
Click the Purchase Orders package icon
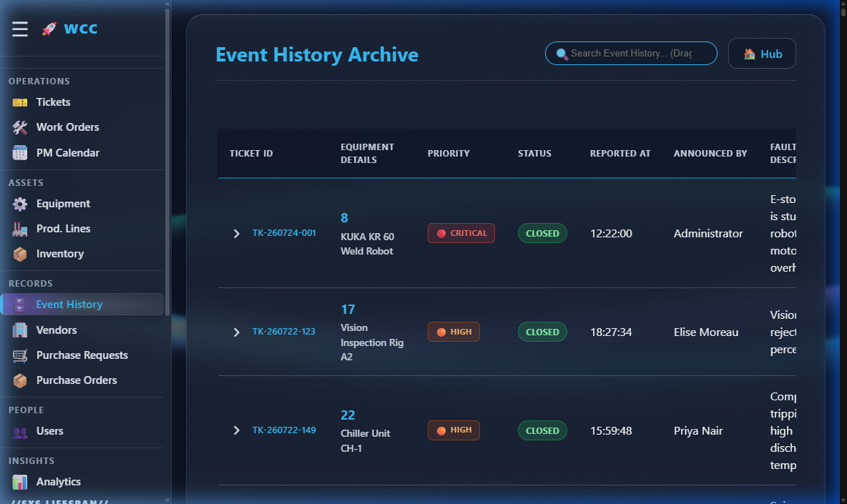(20, 380)
